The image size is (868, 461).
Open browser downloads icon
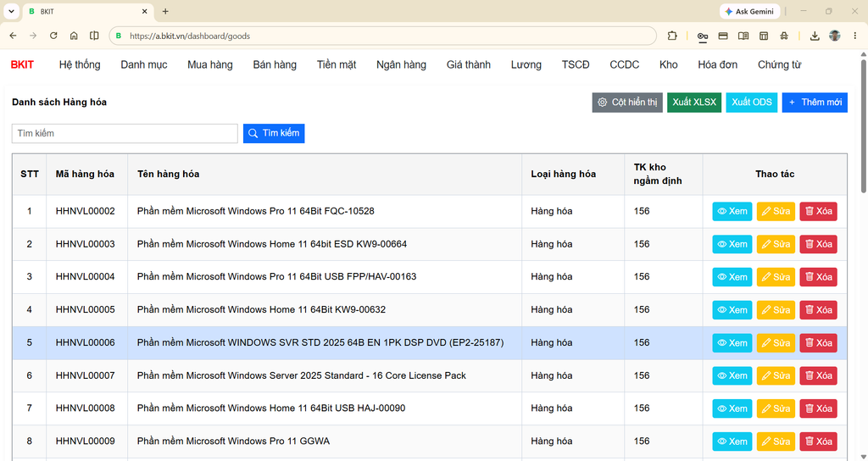(815, 36)
